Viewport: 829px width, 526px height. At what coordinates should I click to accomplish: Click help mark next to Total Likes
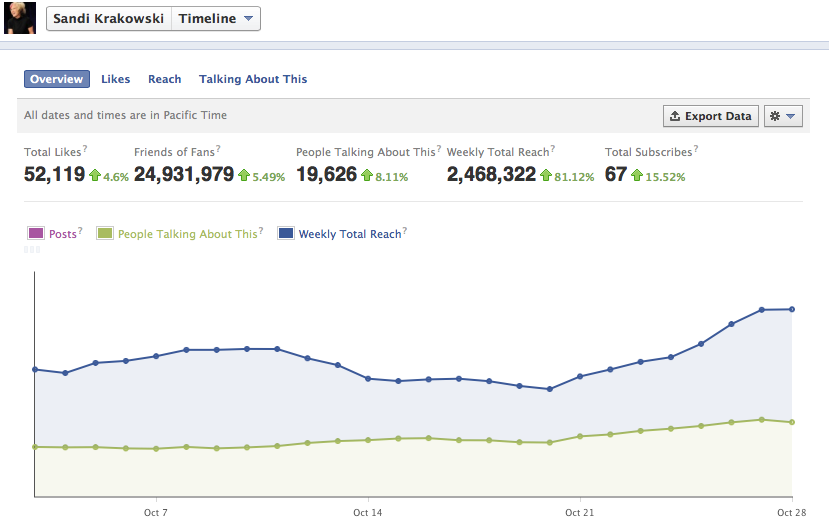coord(84,149)
